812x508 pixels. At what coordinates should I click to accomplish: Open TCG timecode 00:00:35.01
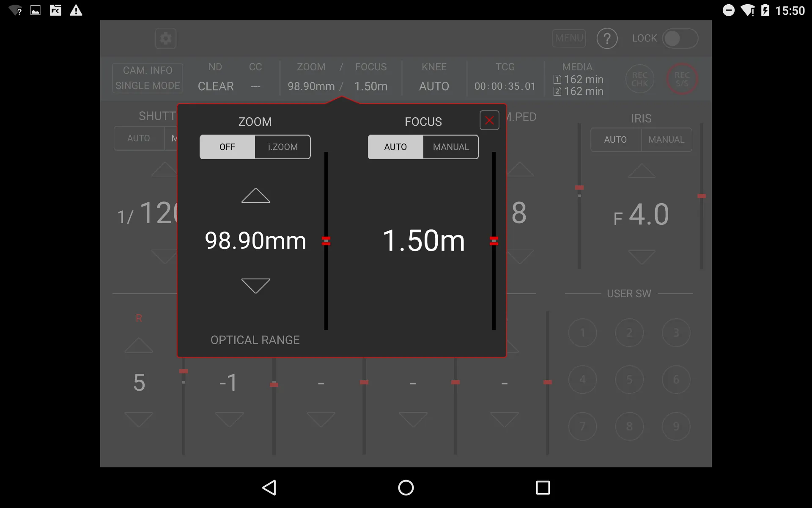505,77
